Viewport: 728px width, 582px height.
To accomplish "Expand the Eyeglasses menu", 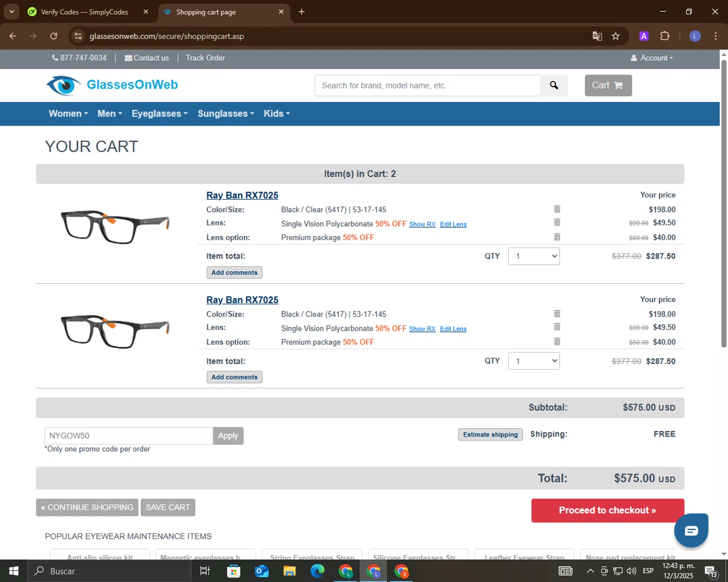I will pos(160,113).
